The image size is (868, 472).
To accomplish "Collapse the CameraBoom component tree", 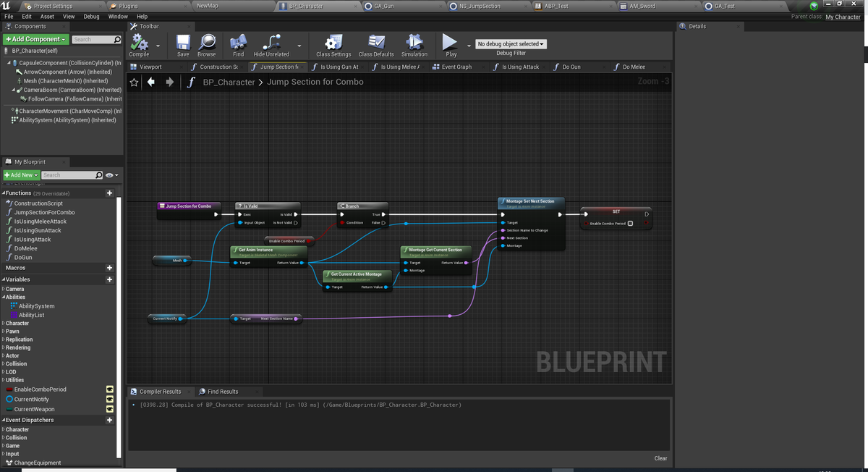I will point(15,90).
